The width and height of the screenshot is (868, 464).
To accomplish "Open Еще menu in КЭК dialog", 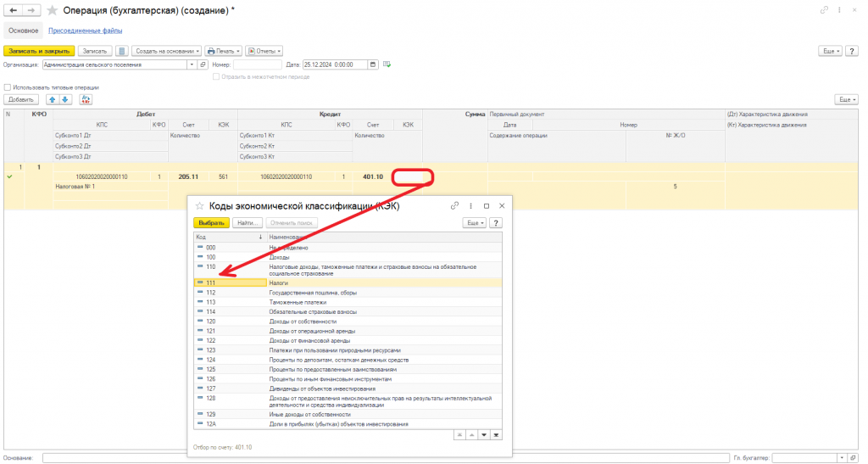I will coord(475,222).
